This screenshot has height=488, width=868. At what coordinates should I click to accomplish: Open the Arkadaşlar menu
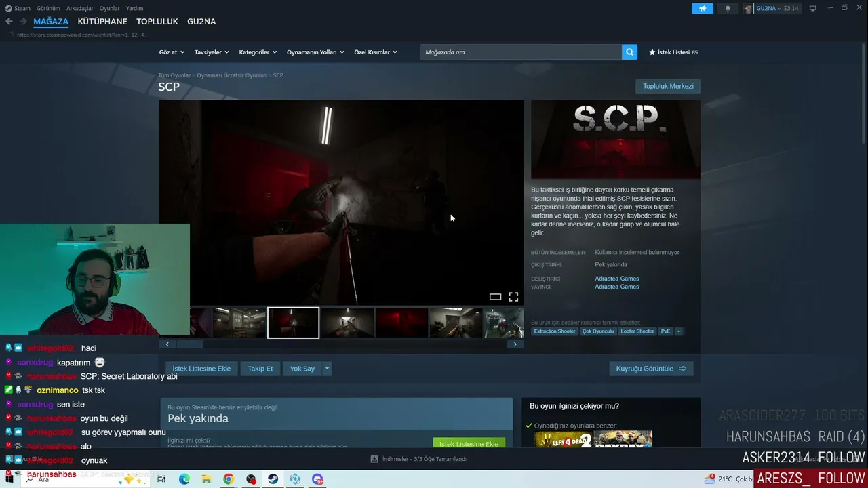[x=80, y=8]
